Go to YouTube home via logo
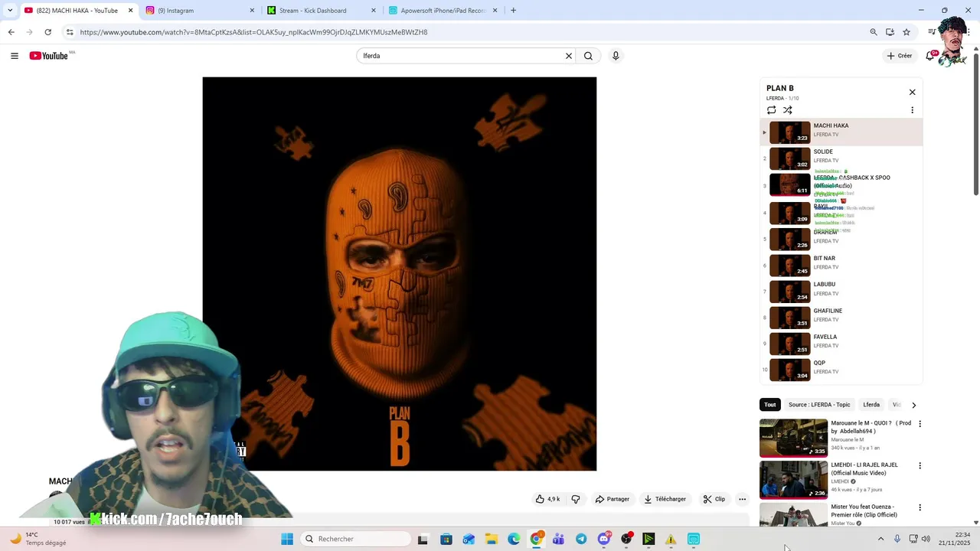980x551 pixels. click(x=48, y=56)
